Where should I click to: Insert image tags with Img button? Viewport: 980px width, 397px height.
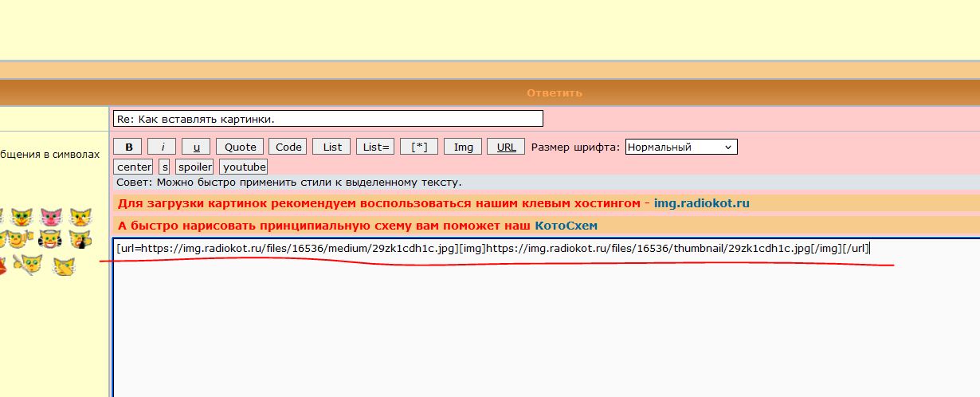(x=463, y=147)
